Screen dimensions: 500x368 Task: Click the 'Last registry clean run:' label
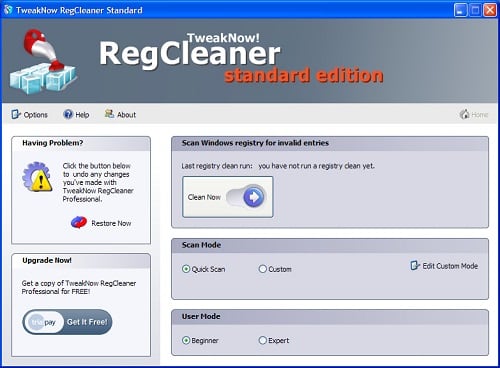217,166
